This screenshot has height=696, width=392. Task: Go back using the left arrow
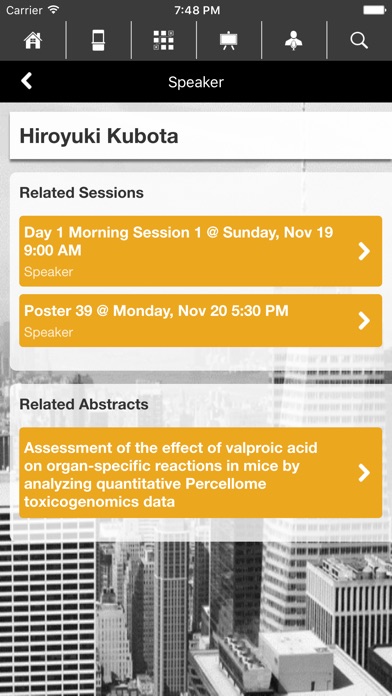[27, 81]
